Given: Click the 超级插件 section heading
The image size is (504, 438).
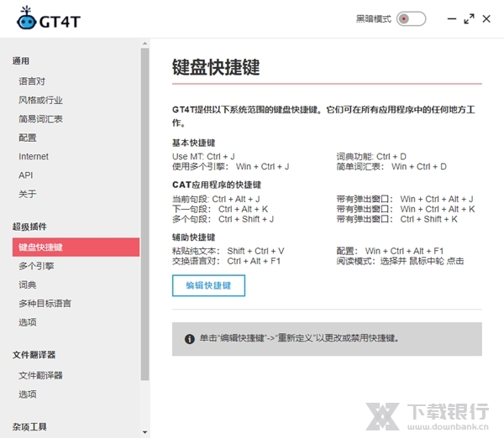Looking at the screenshot, I should [29, 227].
